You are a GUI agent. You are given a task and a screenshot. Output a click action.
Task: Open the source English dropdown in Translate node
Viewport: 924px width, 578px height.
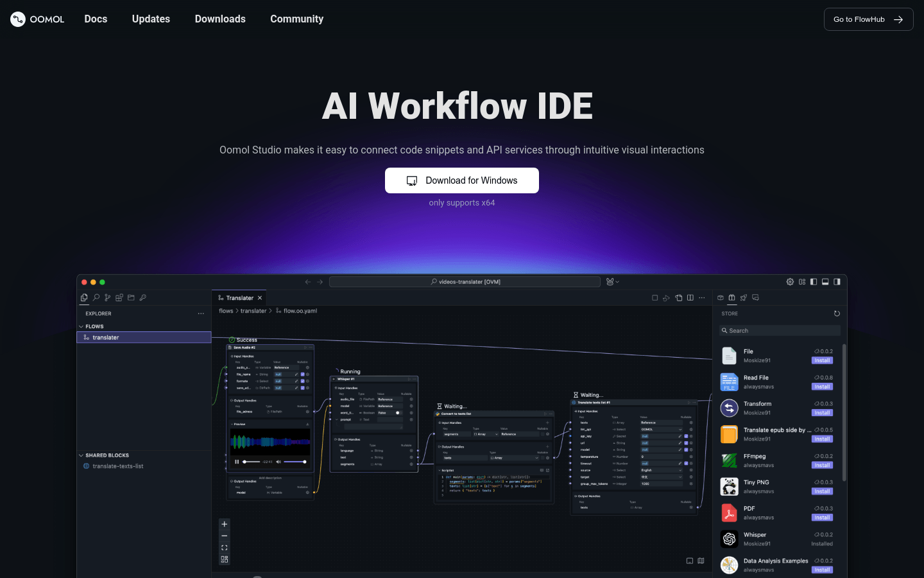pos(661,470)
